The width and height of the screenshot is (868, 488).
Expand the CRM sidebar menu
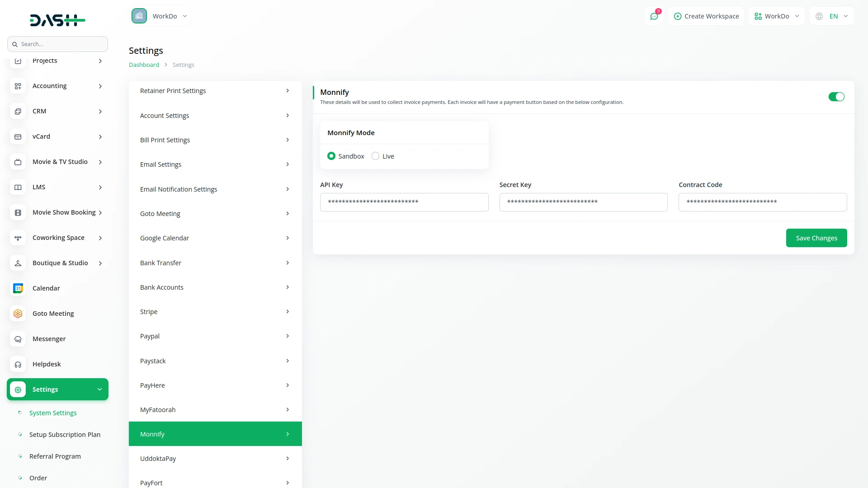click(57, 111)
